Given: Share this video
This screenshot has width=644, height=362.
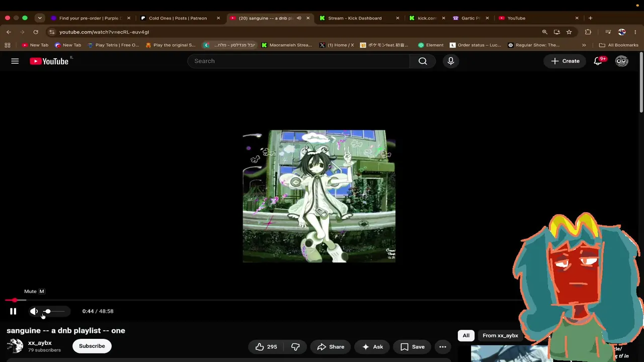Looking at the screenshot, I should [x=331, y=347].
